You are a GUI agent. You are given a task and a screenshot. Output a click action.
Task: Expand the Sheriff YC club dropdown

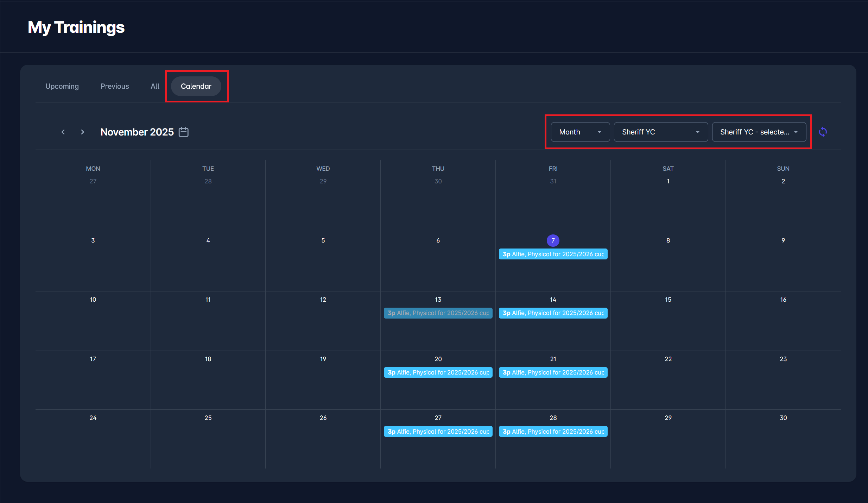point(660,132)
